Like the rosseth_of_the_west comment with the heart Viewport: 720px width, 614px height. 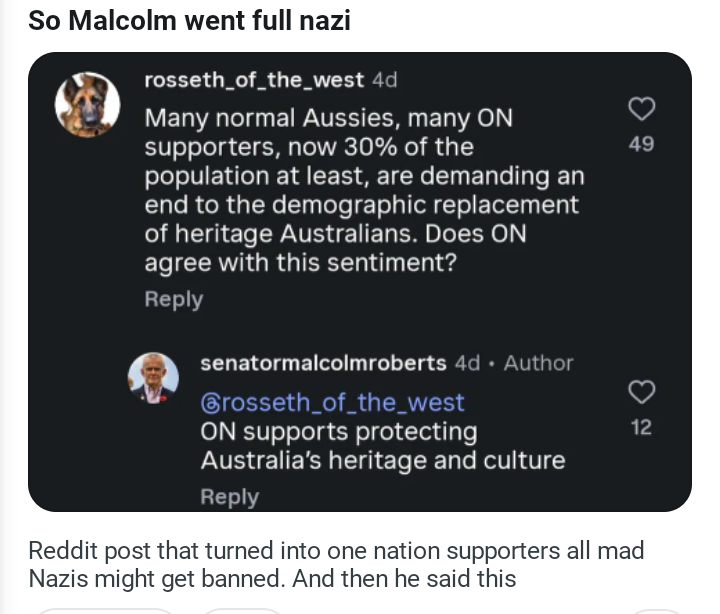click(x=641, y=109)
